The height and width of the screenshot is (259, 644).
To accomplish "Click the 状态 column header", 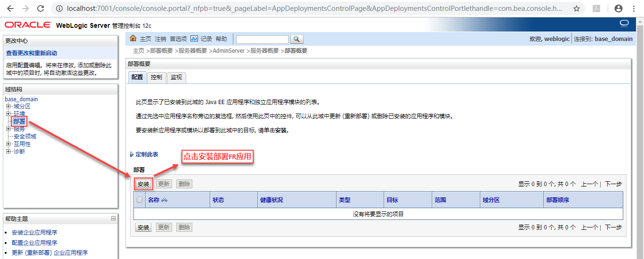I will tap(218, 200).
